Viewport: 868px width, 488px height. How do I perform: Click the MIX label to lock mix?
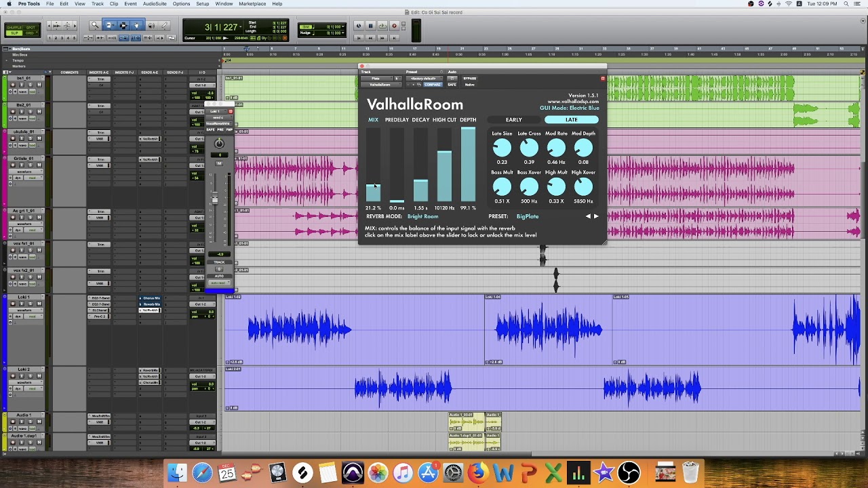click(373, 120)
